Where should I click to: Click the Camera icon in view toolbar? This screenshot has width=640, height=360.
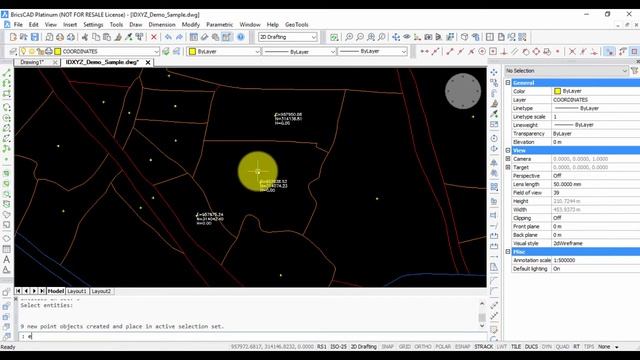(428, 37)
